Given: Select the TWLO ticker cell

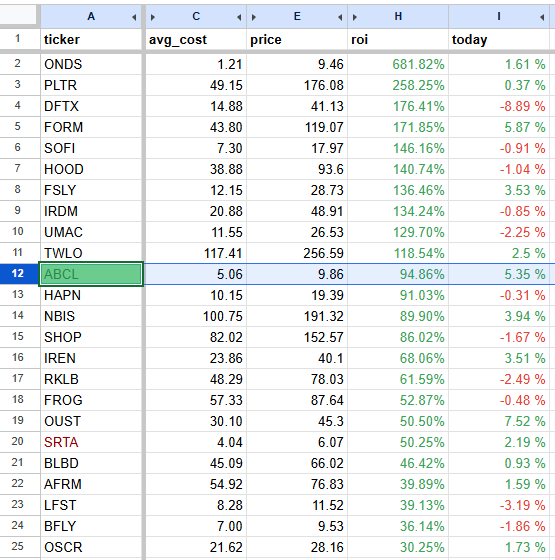Looking at the screenshot, I should coord(91,253).
